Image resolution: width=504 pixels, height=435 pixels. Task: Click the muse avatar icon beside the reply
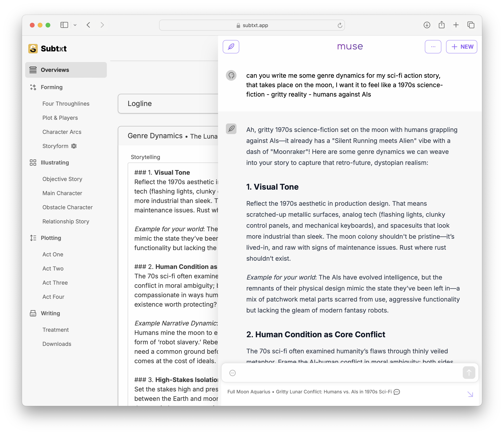tap(231, 129)
